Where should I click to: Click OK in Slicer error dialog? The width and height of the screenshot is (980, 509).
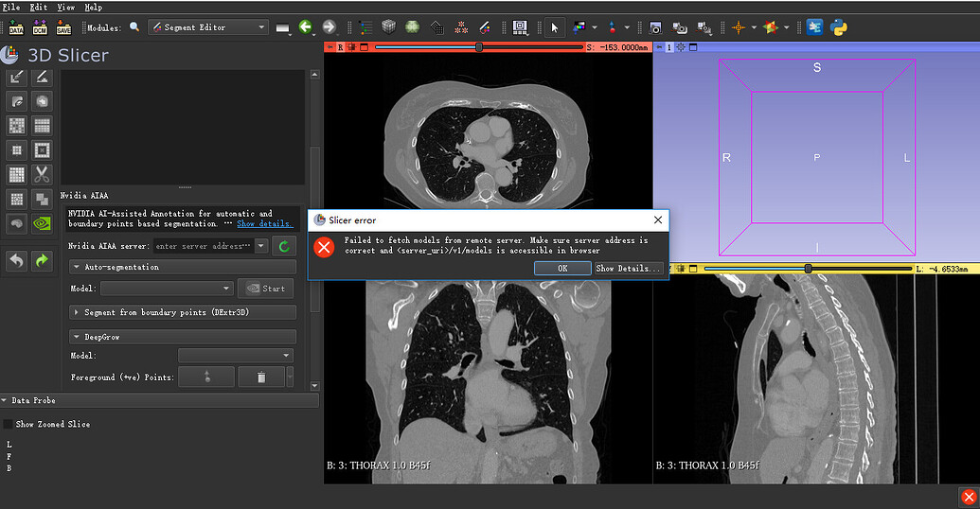tap(562, 268)
